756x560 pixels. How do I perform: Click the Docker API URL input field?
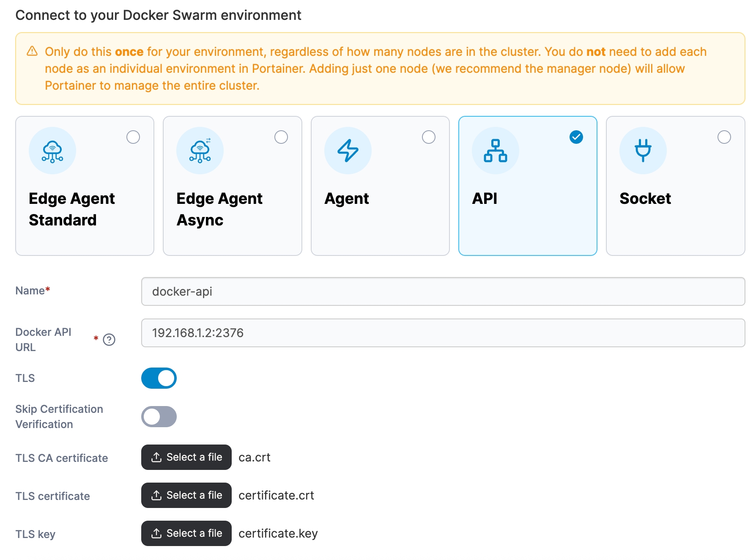[443, 333]
